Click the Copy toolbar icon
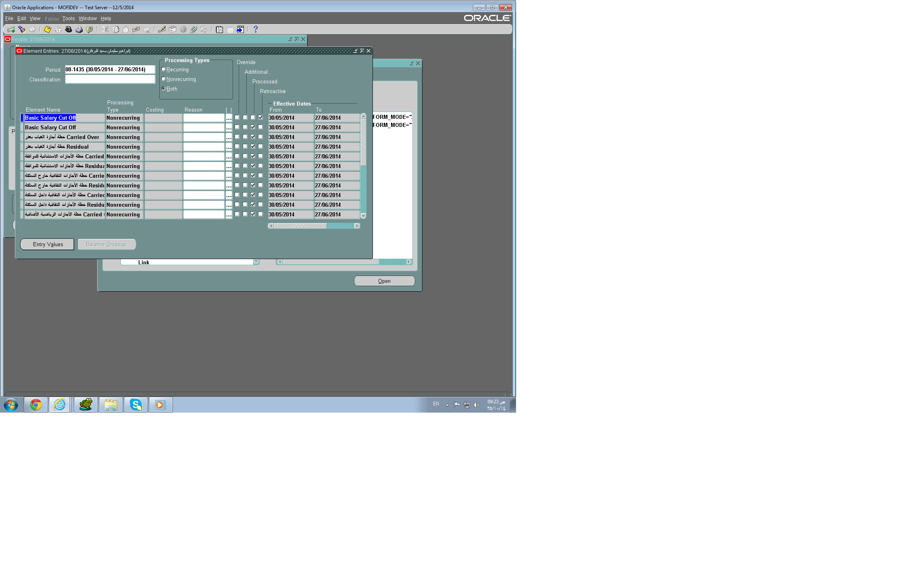 115,29
